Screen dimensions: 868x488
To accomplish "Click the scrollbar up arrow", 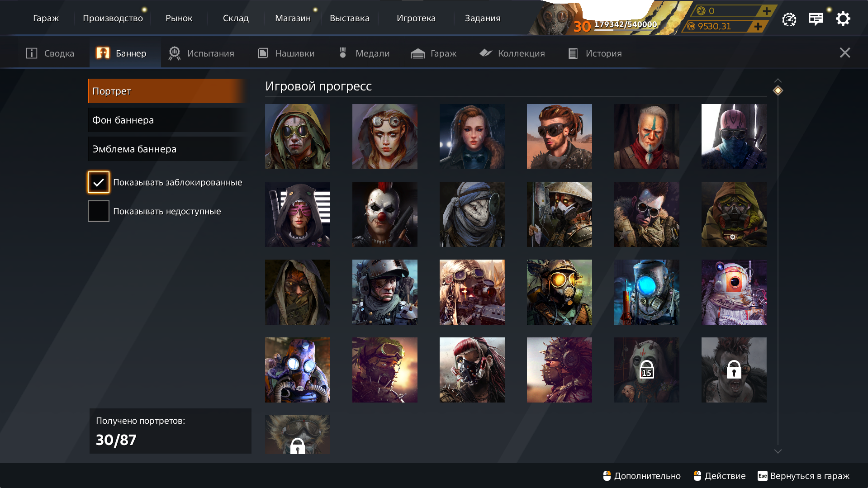I will point(778,81).
